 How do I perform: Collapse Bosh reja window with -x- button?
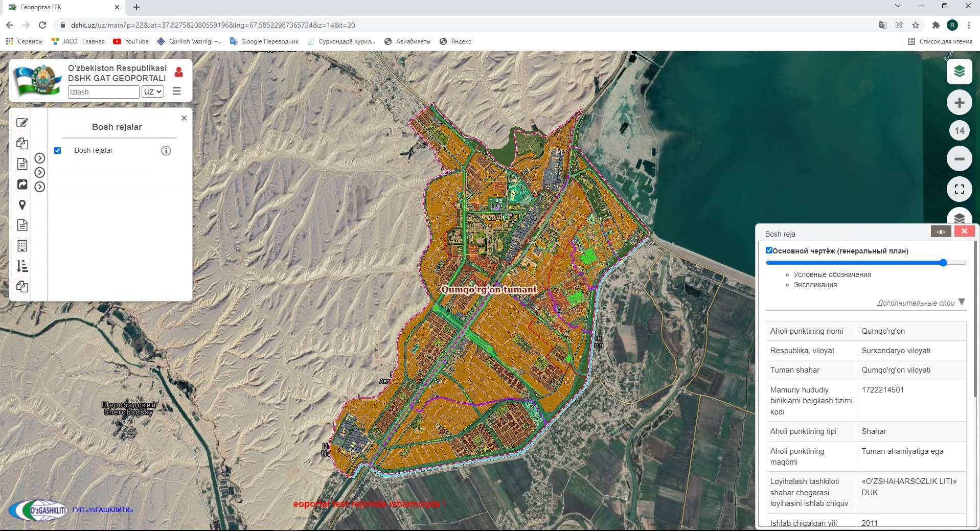pyautogui.click(x=941, y=232)
